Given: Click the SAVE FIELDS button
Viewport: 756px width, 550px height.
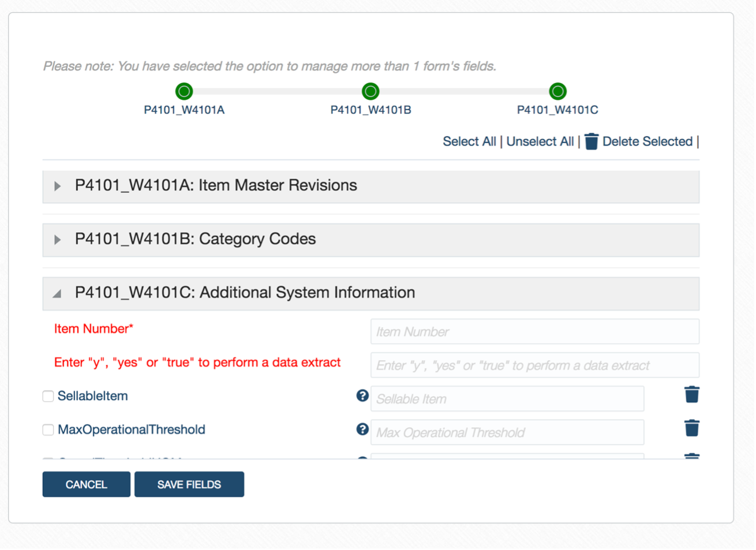Looking at the screenshot, I should point(189,484).
